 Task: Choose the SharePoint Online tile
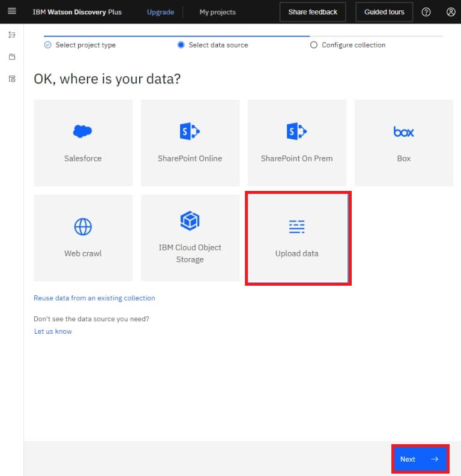click(x=190, y=143)
